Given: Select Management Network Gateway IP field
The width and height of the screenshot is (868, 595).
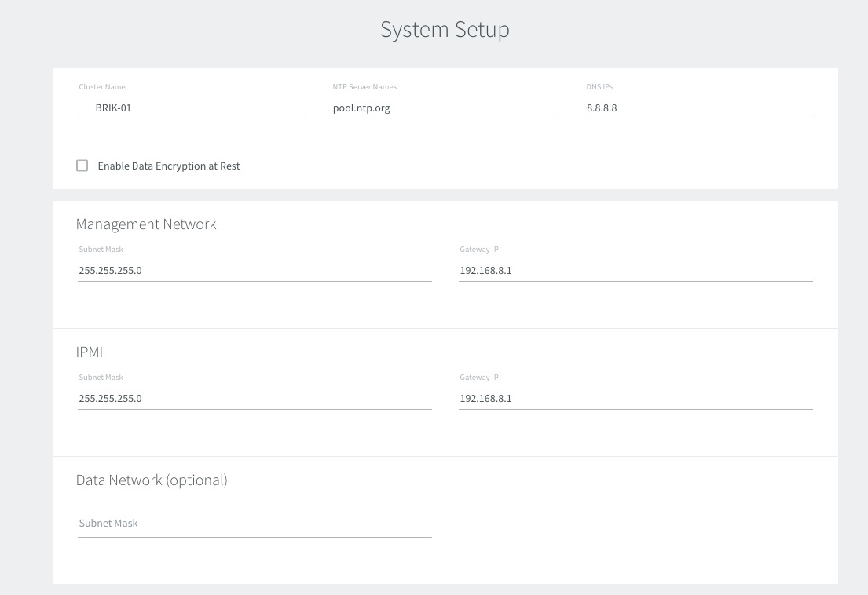Looking at the screenshot, I should tap(635, 270).
